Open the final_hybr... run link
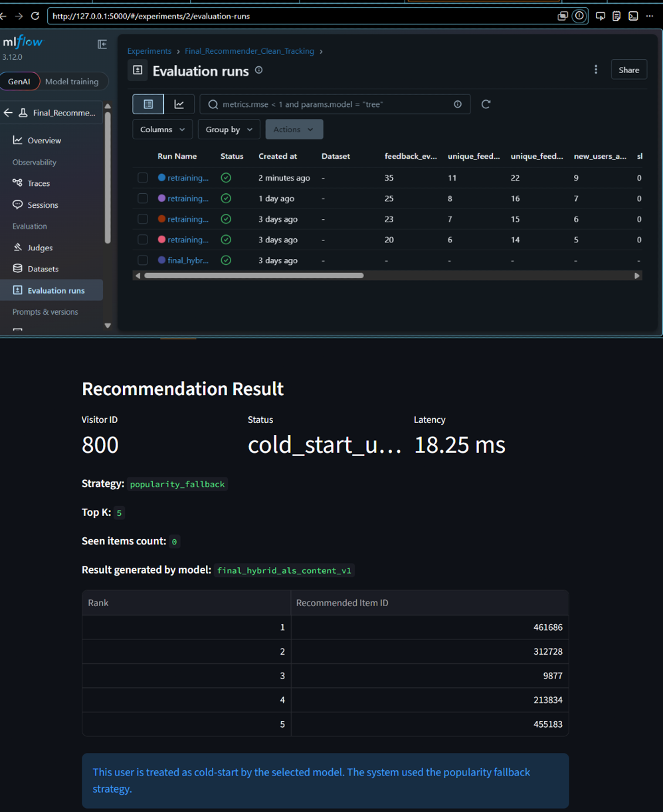The image size is (663, 812). [x=188, y=260]
